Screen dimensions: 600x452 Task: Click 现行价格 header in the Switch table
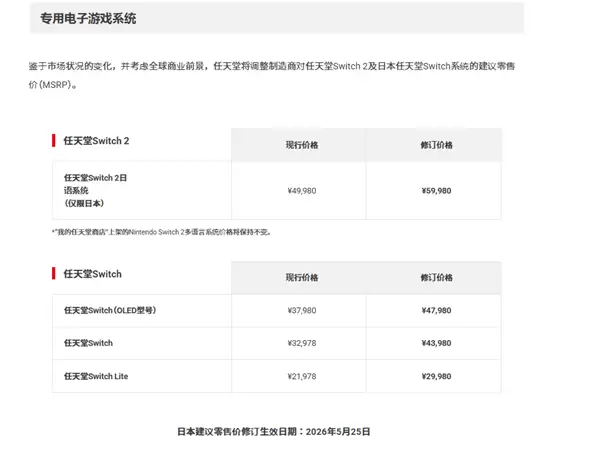coord(302,277)
